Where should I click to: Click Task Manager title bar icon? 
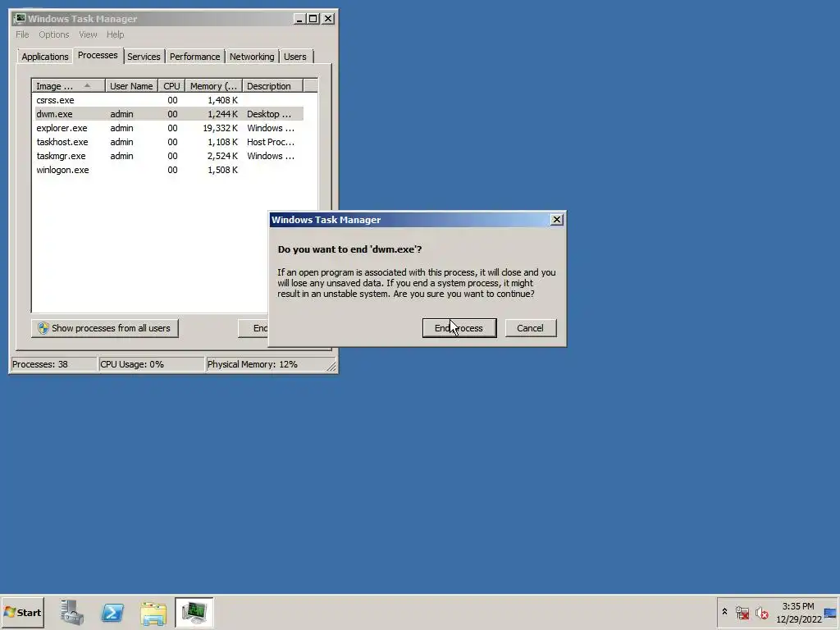tap(20, 19)
